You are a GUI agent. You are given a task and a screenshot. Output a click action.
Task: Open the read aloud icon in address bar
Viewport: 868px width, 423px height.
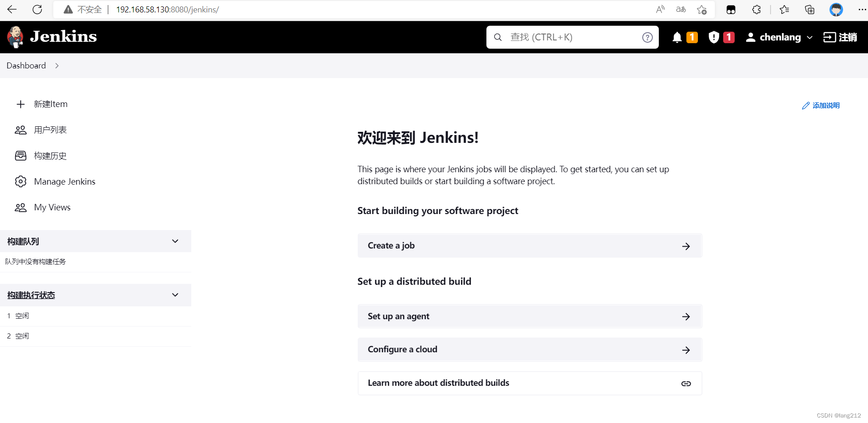click(x=660, y=9)
